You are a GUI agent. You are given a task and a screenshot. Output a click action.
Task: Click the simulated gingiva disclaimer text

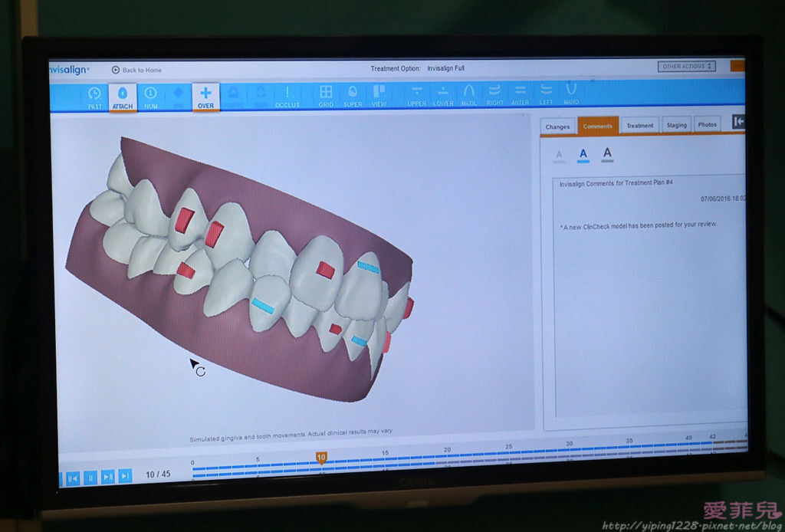point(291,435)
